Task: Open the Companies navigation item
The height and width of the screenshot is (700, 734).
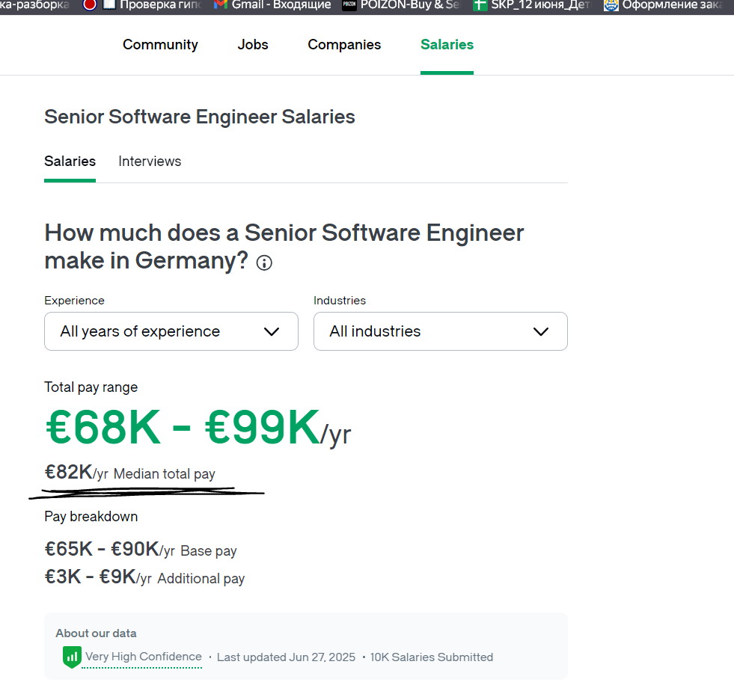Action: pyautogui.click(x=344, y=45)
